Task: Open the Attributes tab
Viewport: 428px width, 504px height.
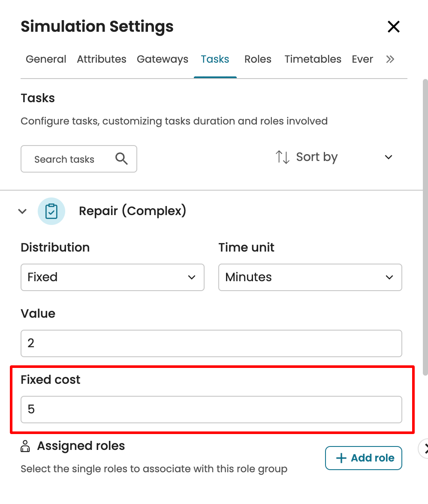Action: [x=102, y=59]
